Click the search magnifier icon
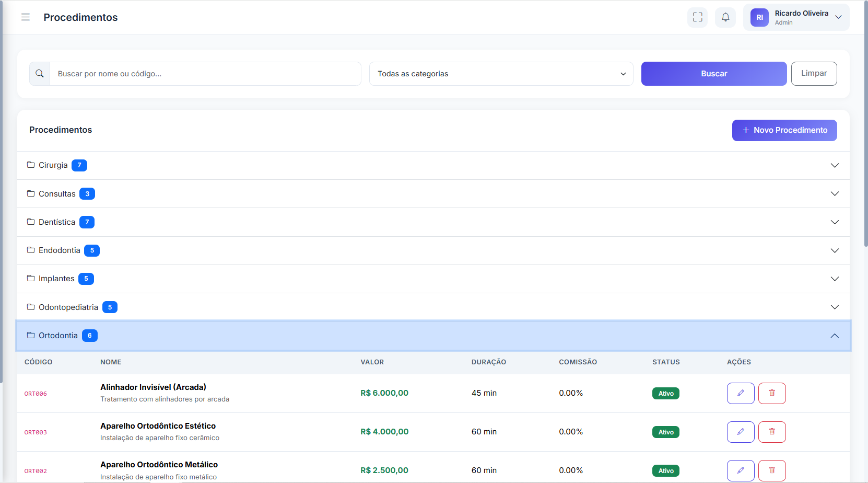Viewport: 868px width, 483px height. coord(40,74)
